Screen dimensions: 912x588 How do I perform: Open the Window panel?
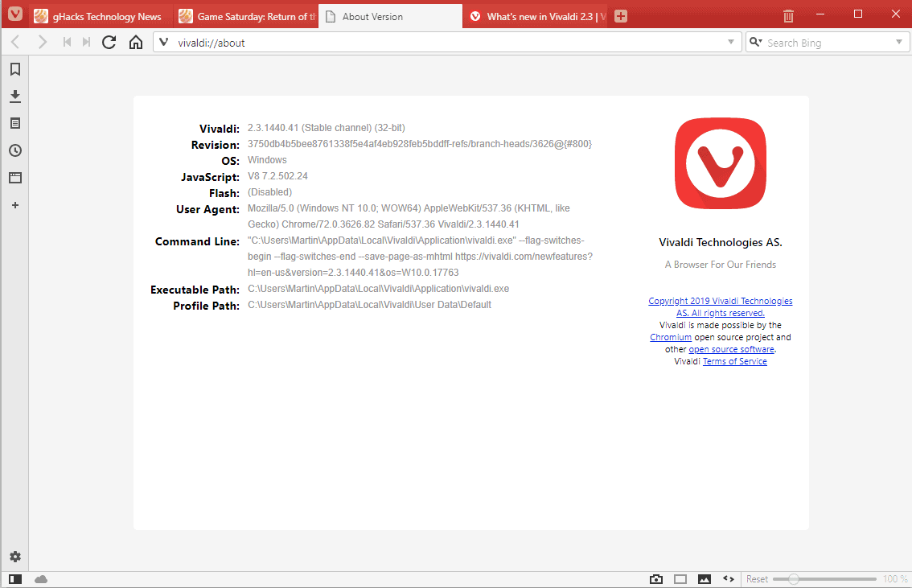[14, 178]
